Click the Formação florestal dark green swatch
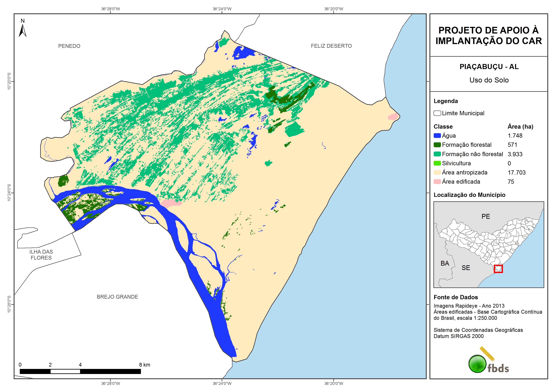 click(437, 145)
